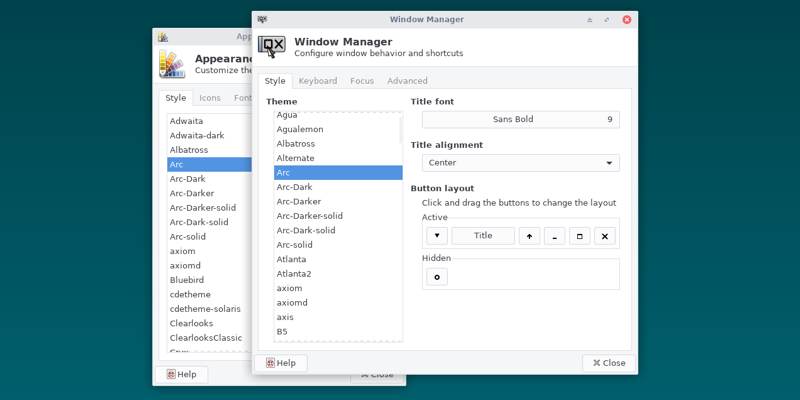Click the Title button in Active layout
800x400 pixels.
(483, 236)
